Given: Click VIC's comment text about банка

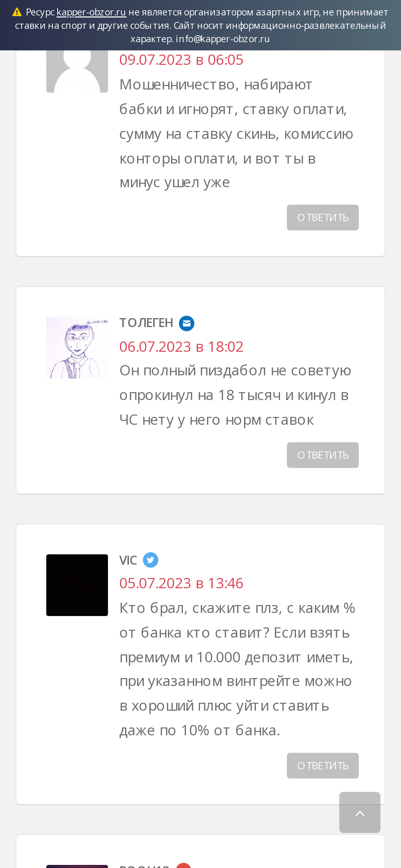Looking at the screenshot, I should 237,669.
